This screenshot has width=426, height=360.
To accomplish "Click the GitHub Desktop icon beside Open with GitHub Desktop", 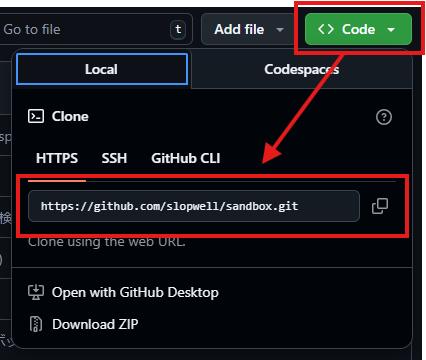I will click(36, 292).
